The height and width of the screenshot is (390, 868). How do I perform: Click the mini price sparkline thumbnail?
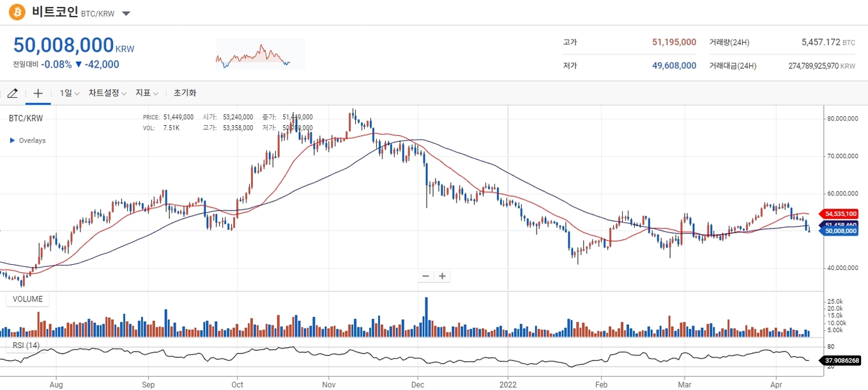[x=260, y=54]
